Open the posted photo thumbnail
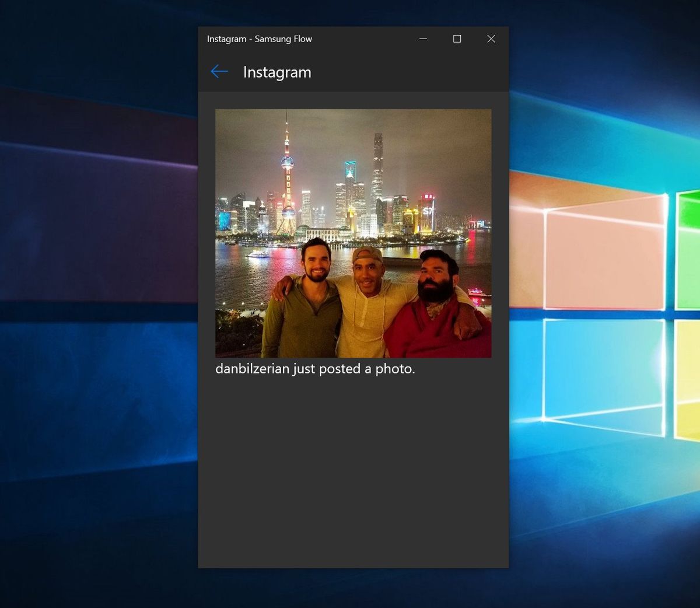The width and height of the screenshot is (700, 608). [x=353, y=233]
